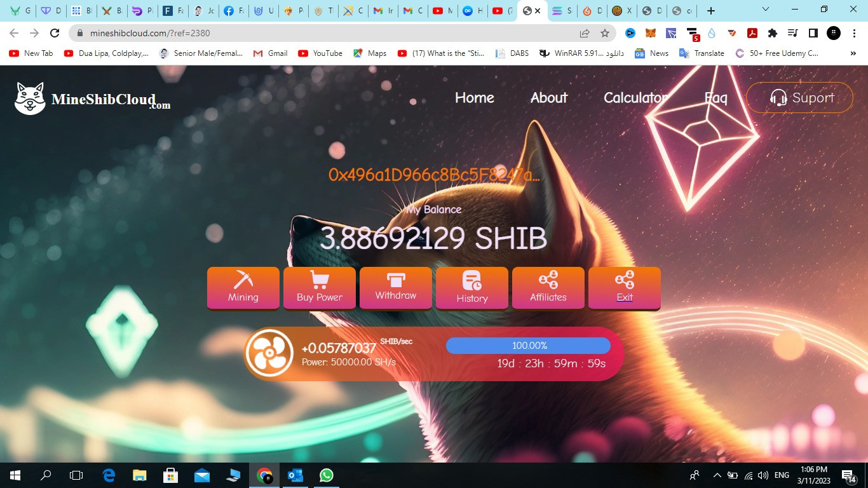The width and height of the screenshot is (868, 488).
Task: Open the WinRAR 5.91 bookmark
Action: pos(581,53)
